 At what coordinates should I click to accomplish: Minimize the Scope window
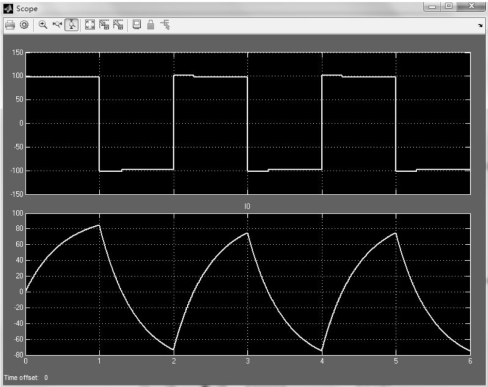pos(432,7)
